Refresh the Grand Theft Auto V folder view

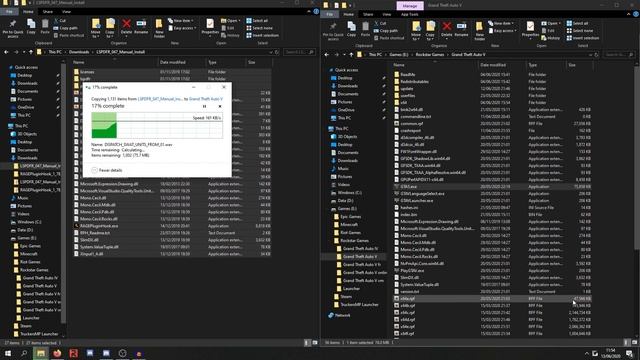click(x=596, y=55)
